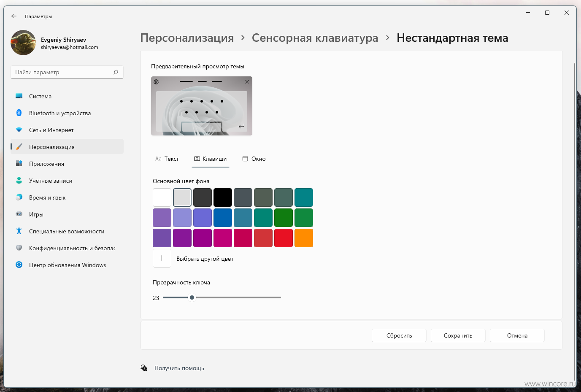Click the search magnifier icon

(116, 72)
